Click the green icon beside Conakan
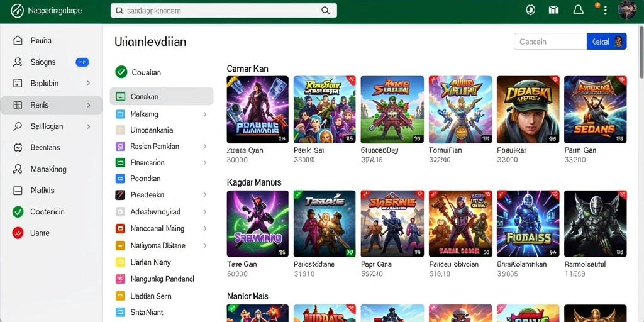644x322 pixels. 120,97
